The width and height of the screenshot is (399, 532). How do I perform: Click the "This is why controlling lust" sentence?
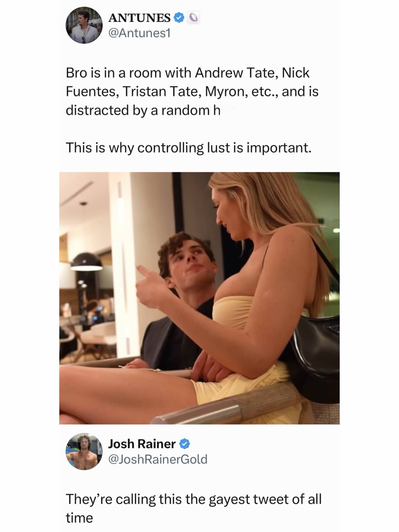coord(188,148)
